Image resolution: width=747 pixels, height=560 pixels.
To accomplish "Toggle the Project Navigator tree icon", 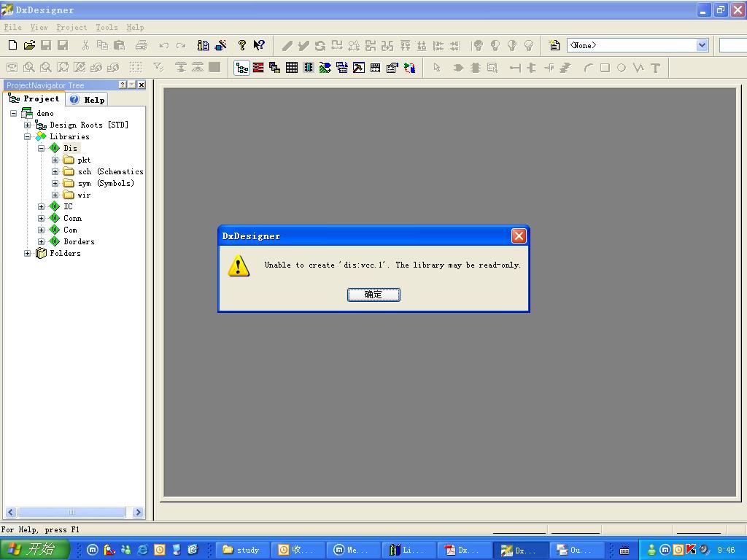I will pos(242,68).
